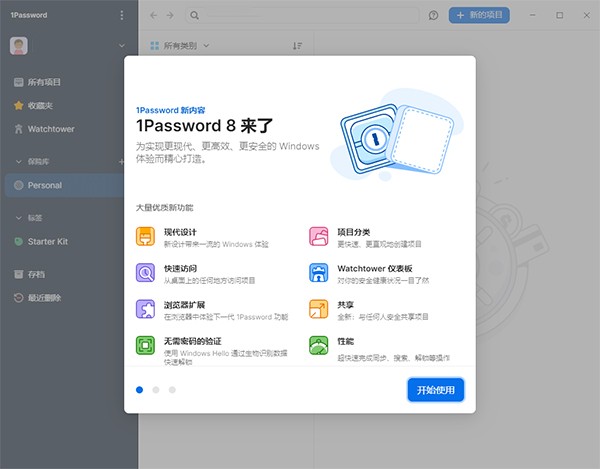
Task: Click the 1Password title in sidebar
Action: coord(29,15)
